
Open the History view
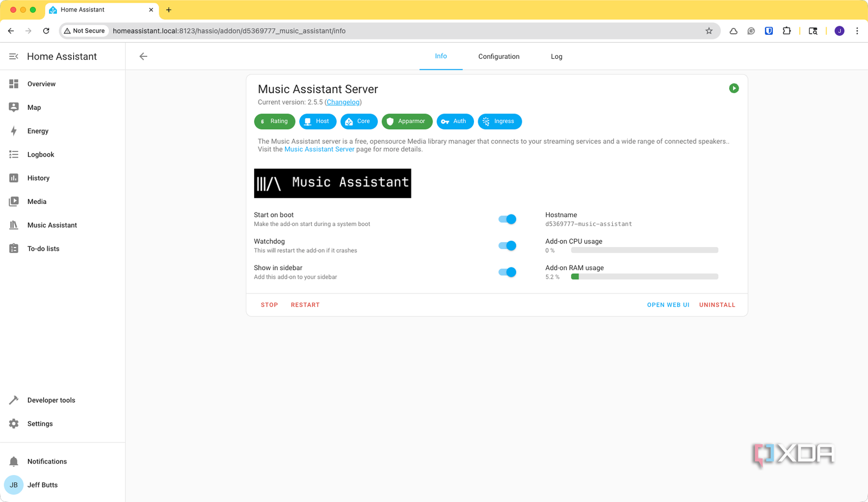[38, 178]
